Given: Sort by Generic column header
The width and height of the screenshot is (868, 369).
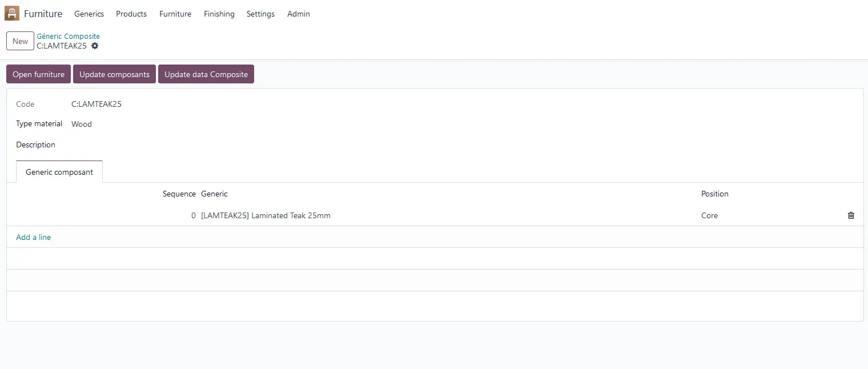Looking at the screenshot, I should (214, 194).
